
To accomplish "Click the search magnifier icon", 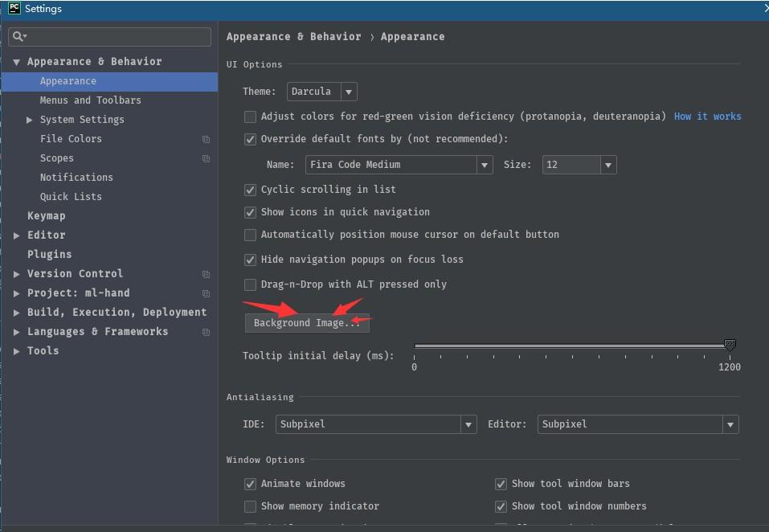I will (18, 36).
